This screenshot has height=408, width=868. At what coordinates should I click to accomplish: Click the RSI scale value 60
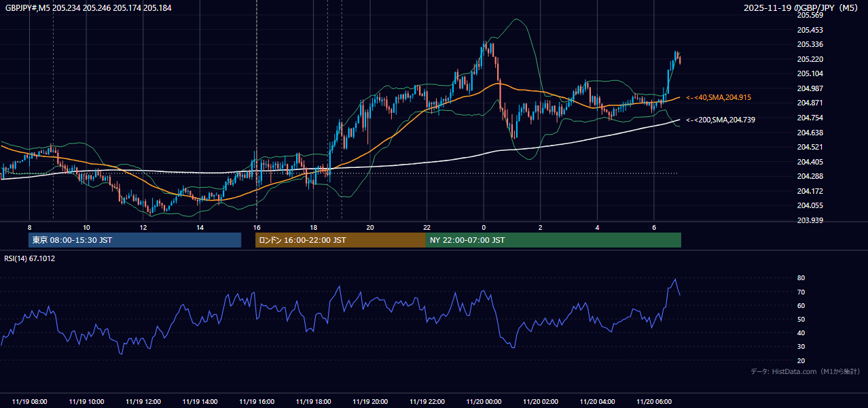801,305
